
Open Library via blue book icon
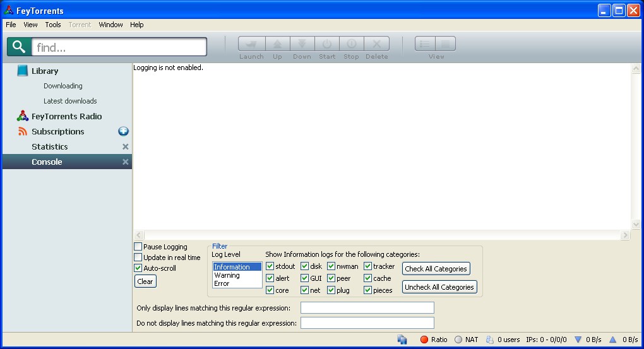coord(23,71)
